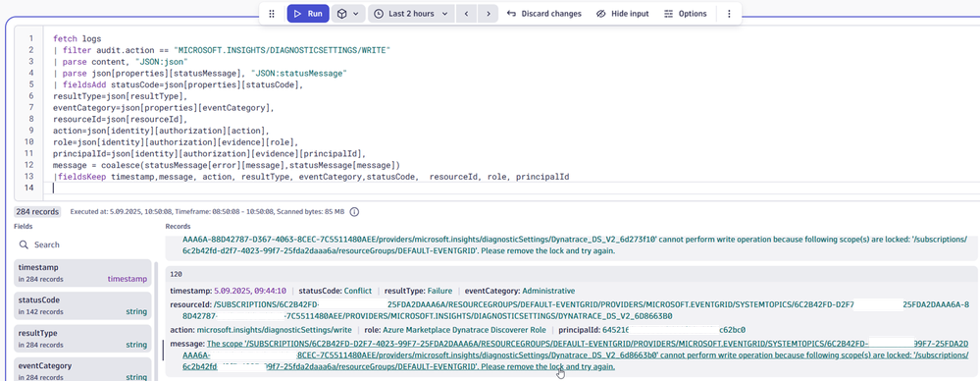The image size is (980, 381).
Task: Click the magnifier icon in Fields search
Action: 24,245
